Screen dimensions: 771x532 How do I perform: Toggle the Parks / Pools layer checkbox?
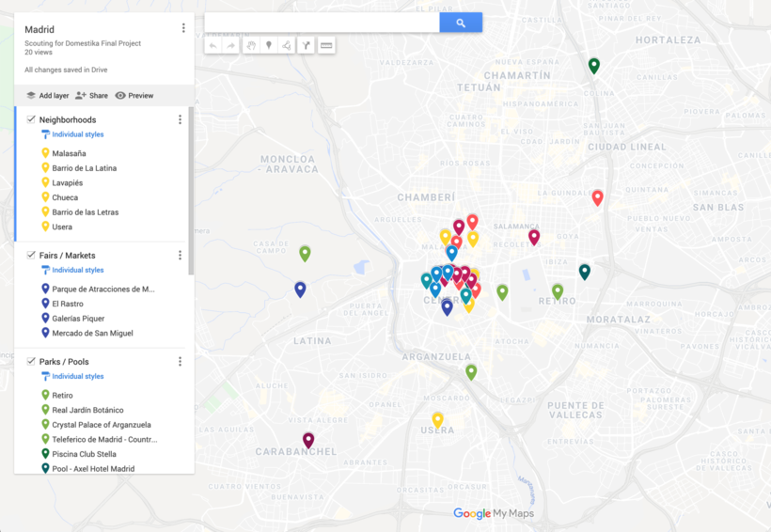(31, 361)
